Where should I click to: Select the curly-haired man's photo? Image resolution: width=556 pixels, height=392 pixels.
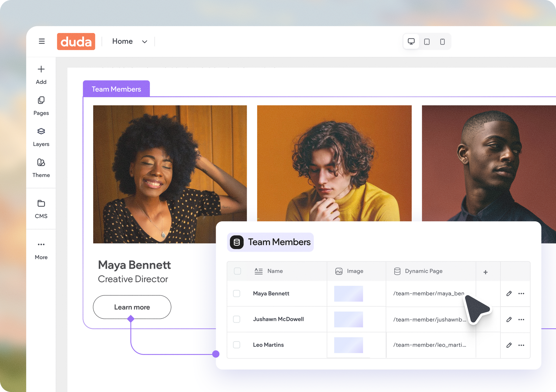(334, 163)
